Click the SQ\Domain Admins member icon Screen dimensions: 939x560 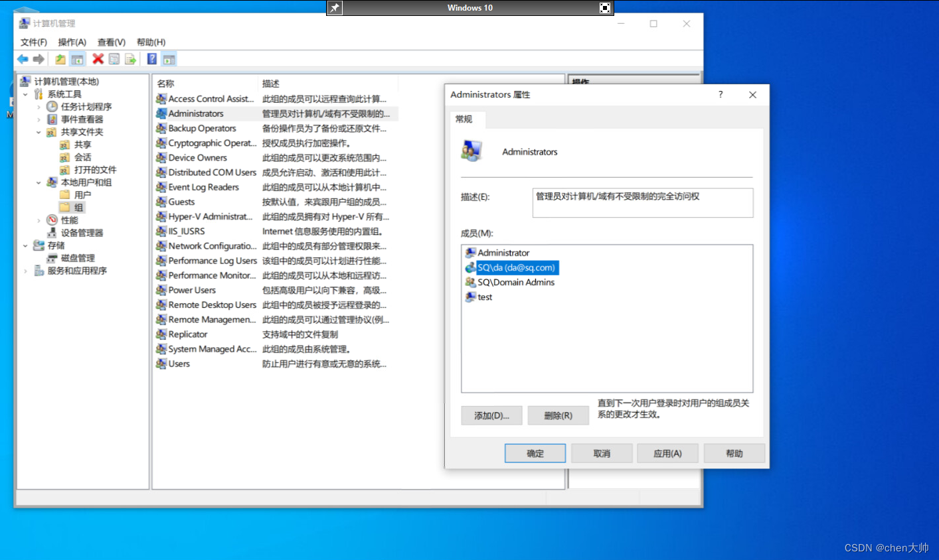[471, 282]
